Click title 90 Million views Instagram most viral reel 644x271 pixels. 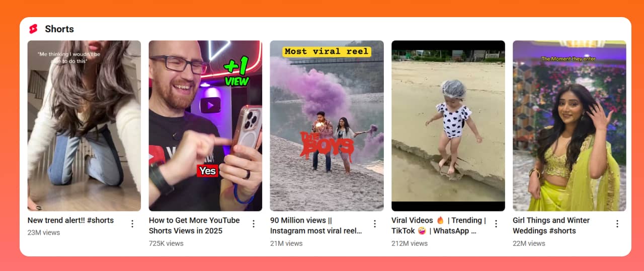click(x=316, y=226)
